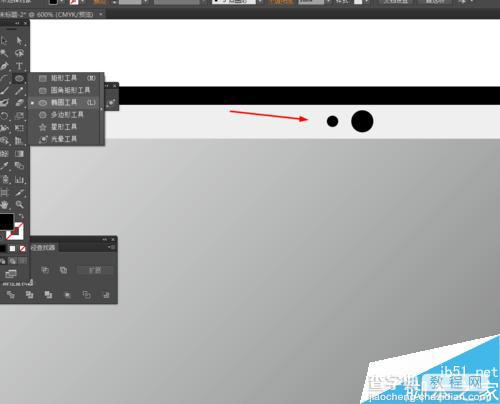The height and width of the screenshot is (404, 500).
Task: Open the Pathfinder panel options menu
Action: point(111,247)
